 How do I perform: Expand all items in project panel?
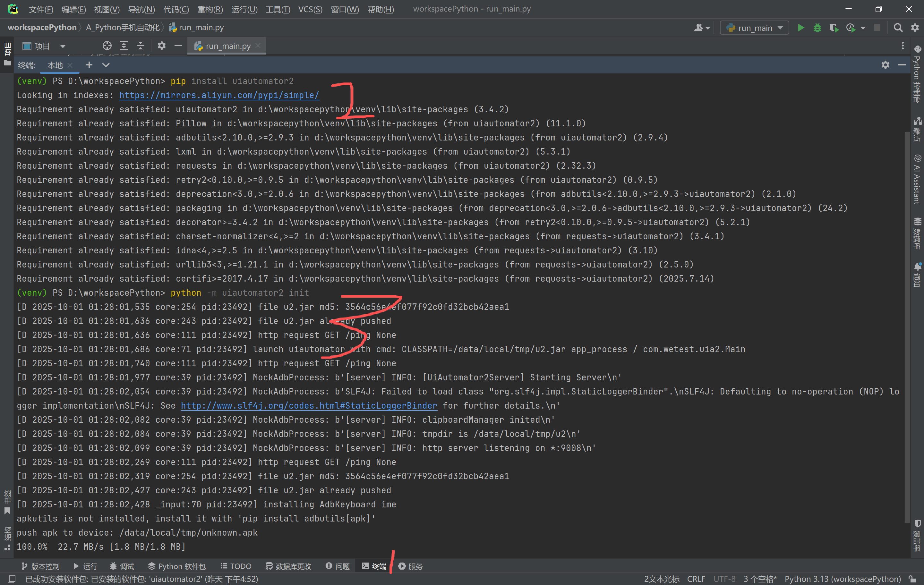(x=124, y=46)
